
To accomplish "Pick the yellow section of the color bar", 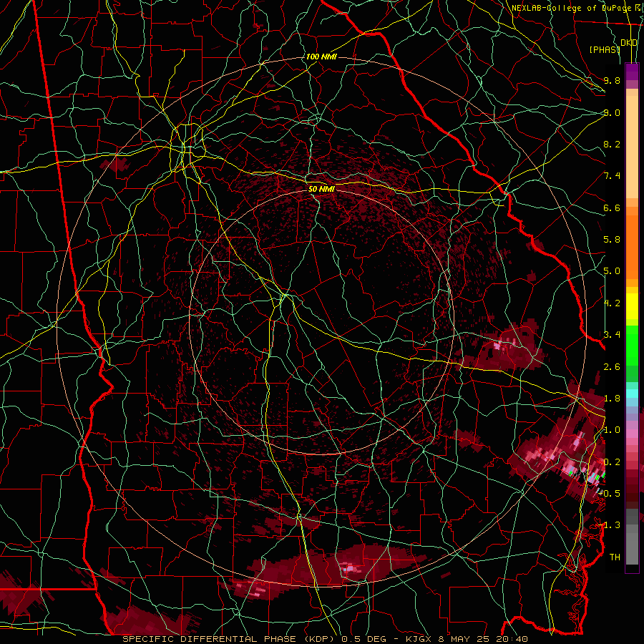I will click(x=632, y=306).
